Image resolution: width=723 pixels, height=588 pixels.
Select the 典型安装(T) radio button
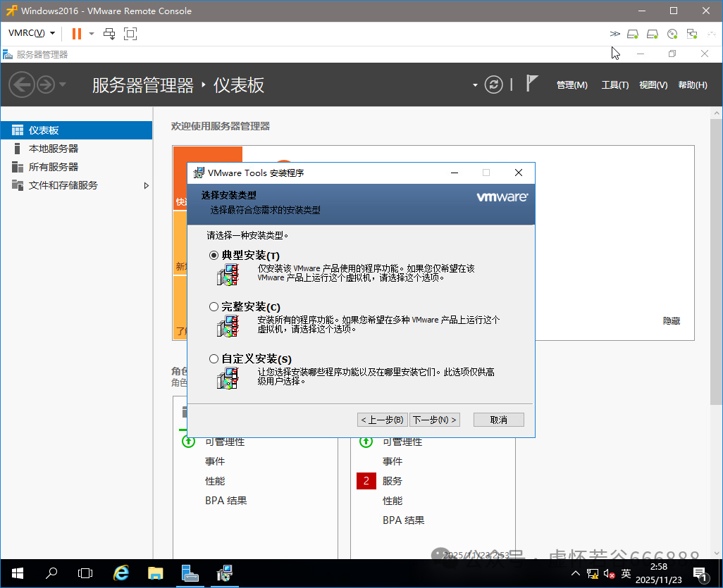(x=214, y=256)
